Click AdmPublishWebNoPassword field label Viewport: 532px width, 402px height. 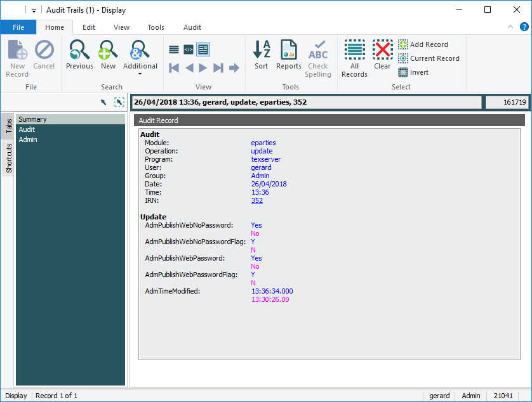189,225
